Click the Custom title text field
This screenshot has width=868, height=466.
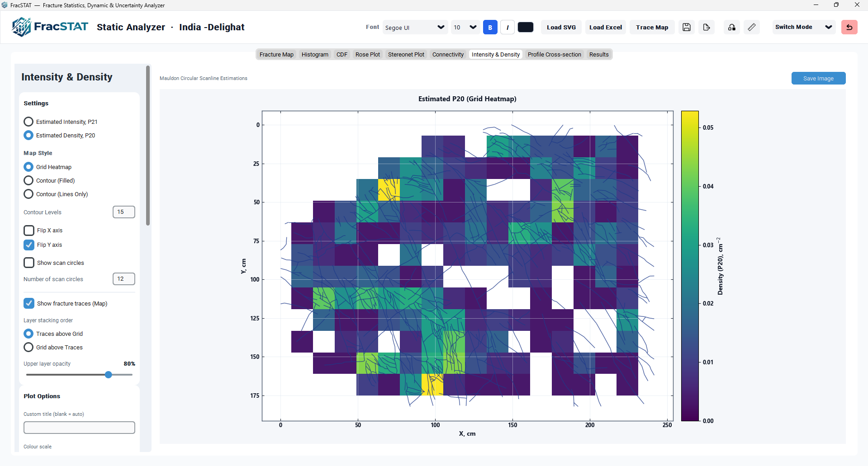tap(79, 428)
